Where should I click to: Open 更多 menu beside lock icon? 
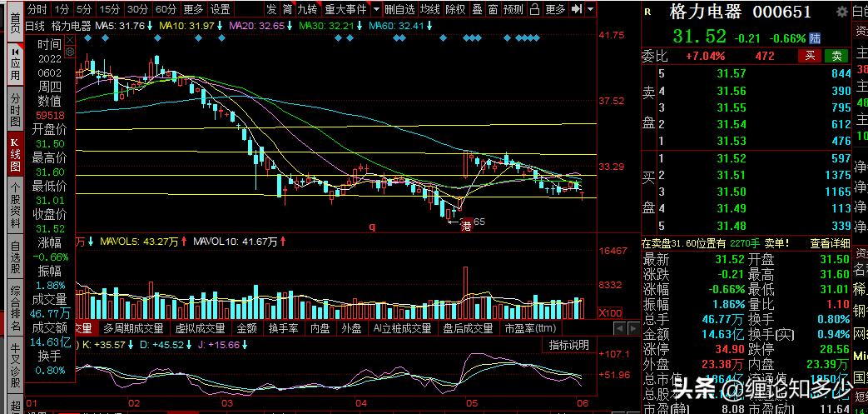555,9
